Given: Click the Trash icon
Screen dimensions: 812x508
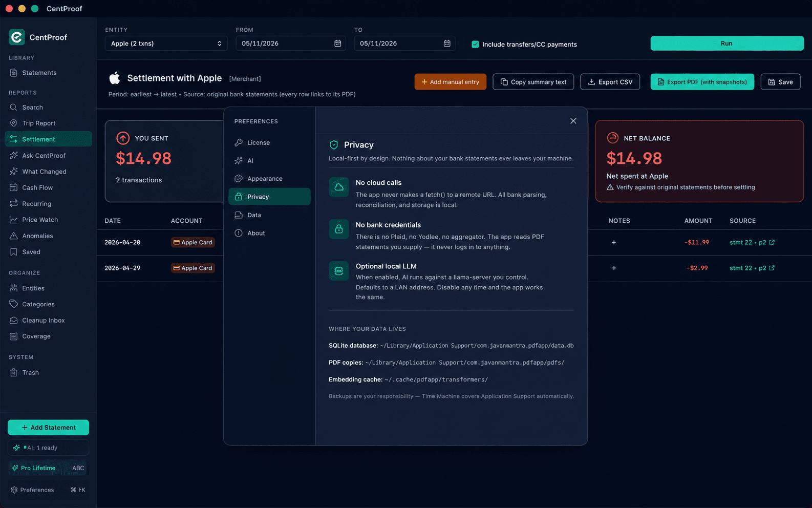Looking at the screenshot, I should tap(14, 373).
